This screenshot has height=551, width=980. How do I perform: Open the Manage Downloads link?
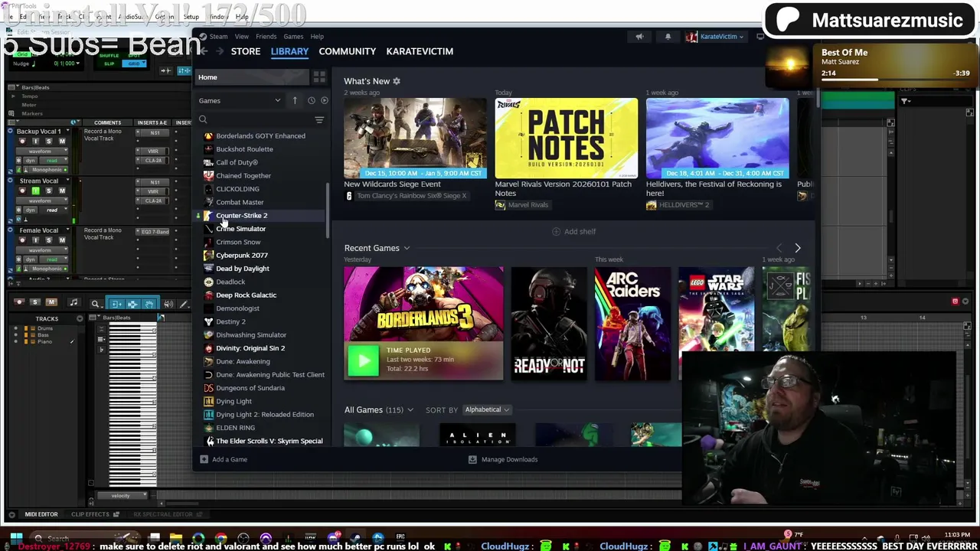tap(503, 459)
